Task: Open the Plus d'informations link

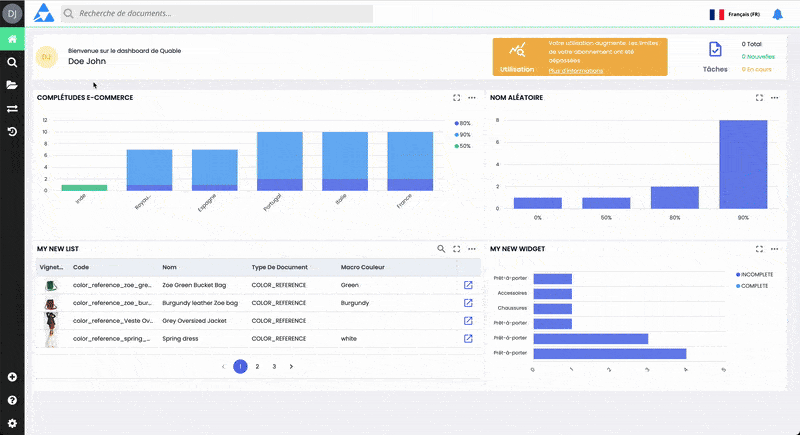Action: click(x=576, y=71)
